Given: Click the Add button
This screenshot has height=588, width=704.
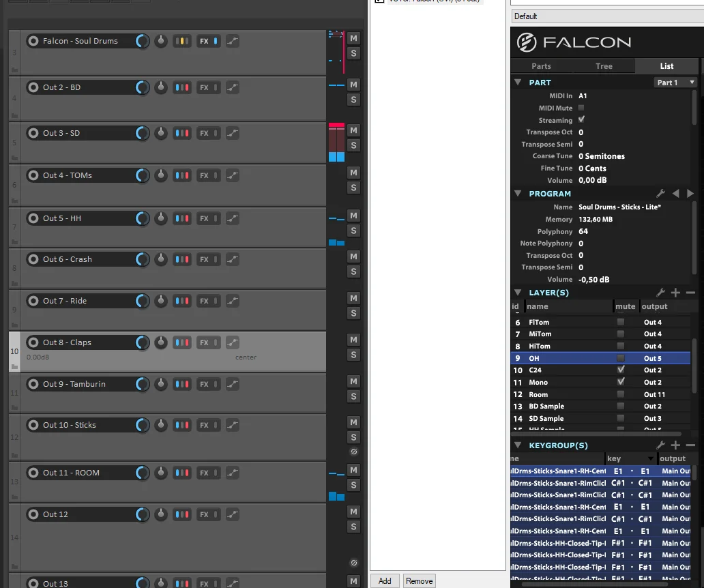Looking at the screenshot, I should (x=385, y=580).
